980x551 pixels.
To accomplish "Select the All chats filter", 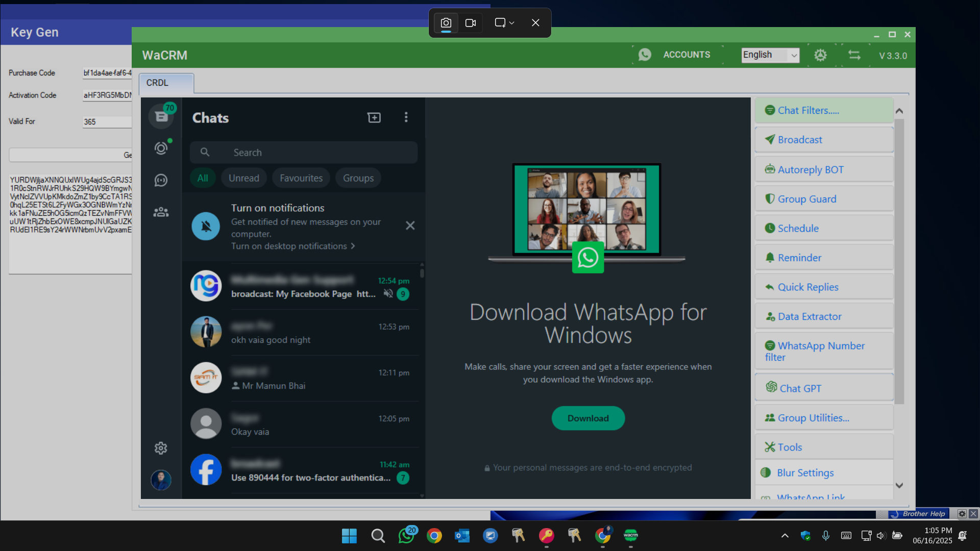I will (x=203, y=178).
